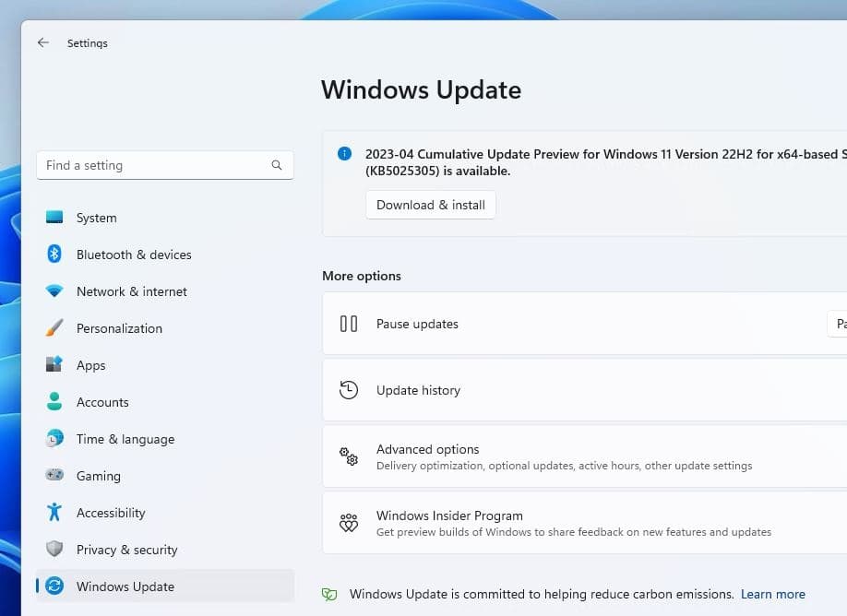This screenshot has height=616, width=847.
Task: Open the Windows Insider Program section
Action: (583, 523)
